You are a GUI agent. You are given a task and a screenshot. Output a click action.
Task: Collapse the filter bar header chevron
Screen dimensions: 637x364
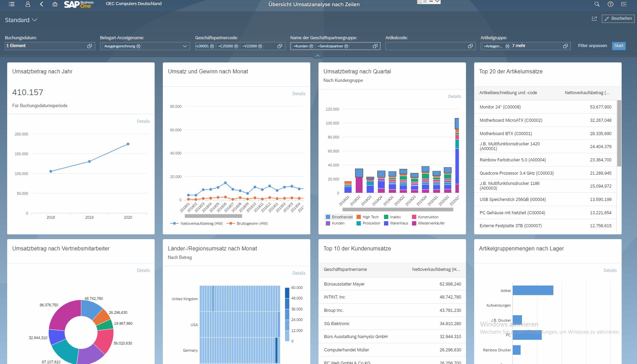[x=317, y=56]
